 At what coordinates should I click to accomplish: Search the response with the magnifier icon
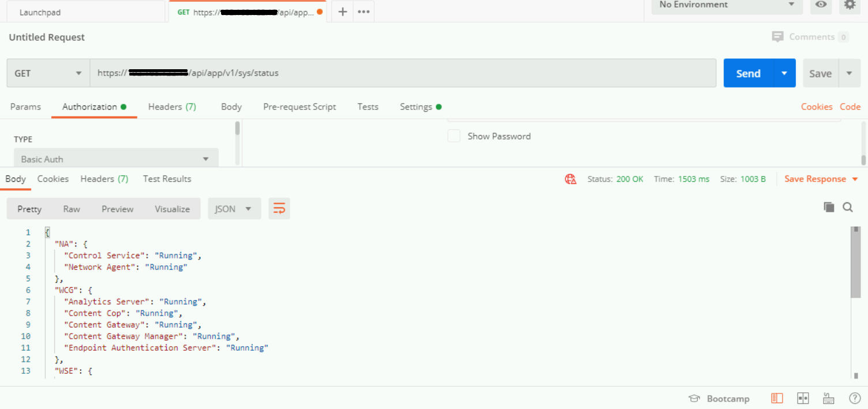tap(847, 207)
